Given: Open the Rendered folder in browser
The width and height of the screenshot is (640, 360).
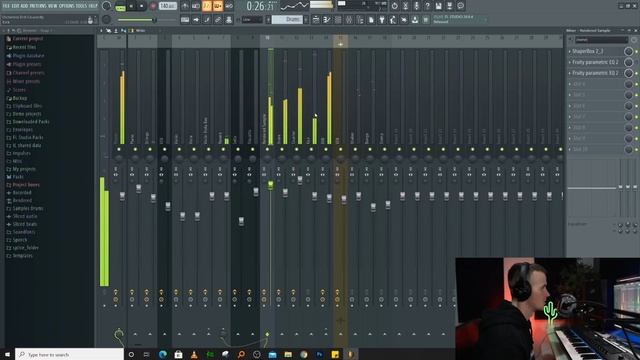Looking at the screenshot, I should pyautogui.click(x=19, y=200).
